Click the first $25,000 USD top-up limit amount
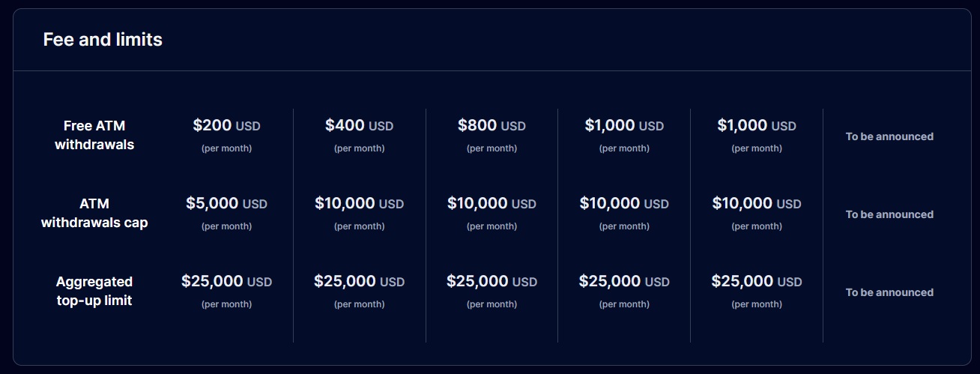 click(226, 281)
